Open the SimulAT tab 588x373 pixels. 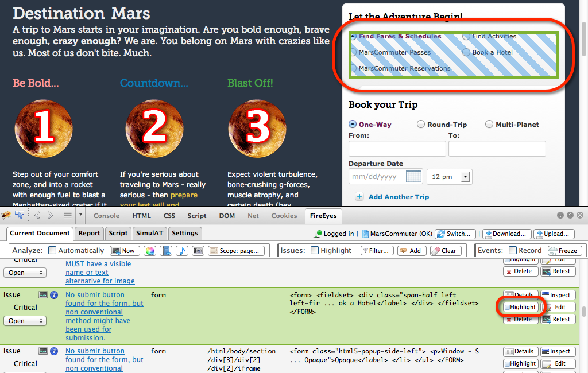pyautogui.click(x=150, y=233)
